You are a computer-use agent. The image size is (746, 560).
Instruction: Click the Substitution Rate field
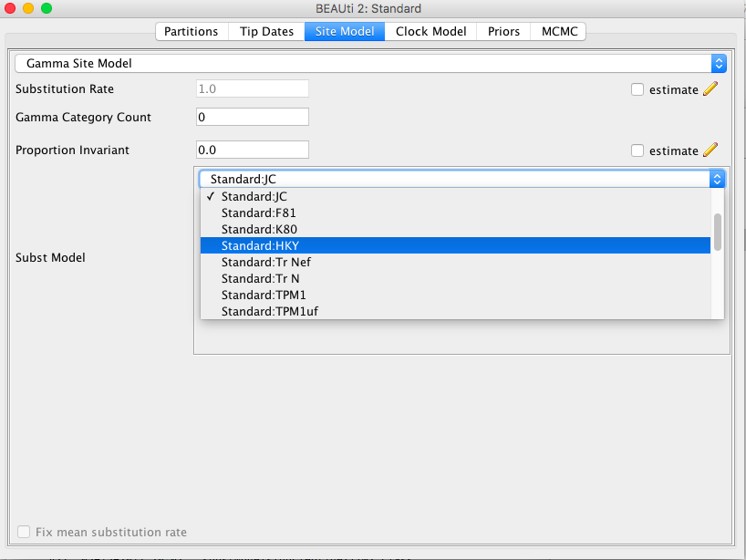pos(252,89)
